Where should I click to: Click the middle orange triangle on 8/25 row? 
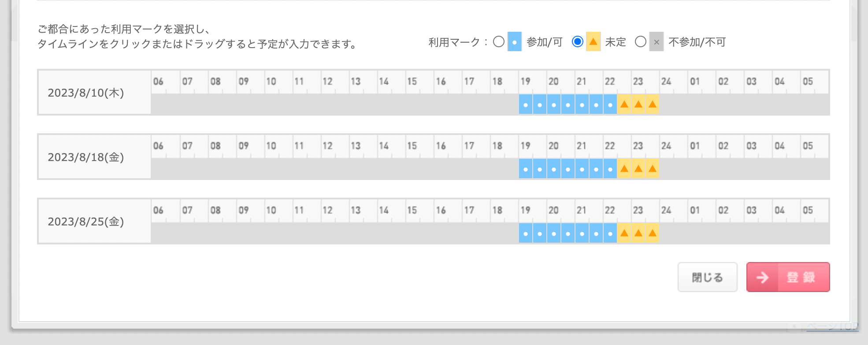point(638,233)
